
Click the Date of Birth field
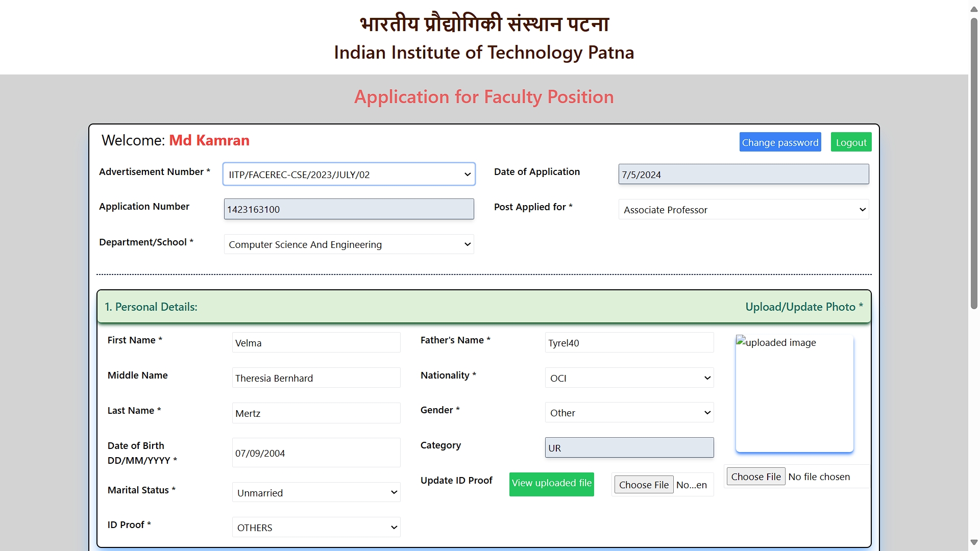click(316, 453)
